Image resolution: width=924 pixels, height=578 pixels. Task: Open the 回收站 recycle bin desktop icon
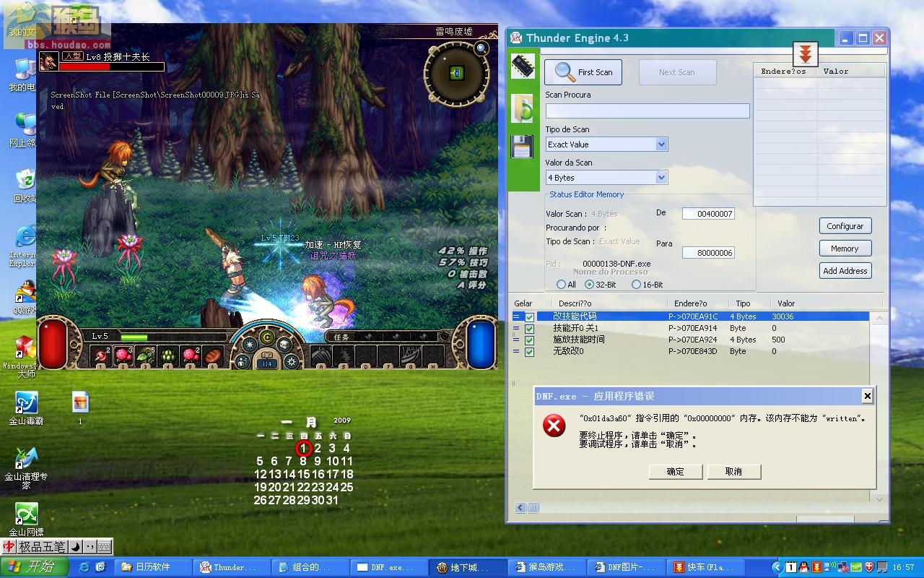[x=25, y=186]
